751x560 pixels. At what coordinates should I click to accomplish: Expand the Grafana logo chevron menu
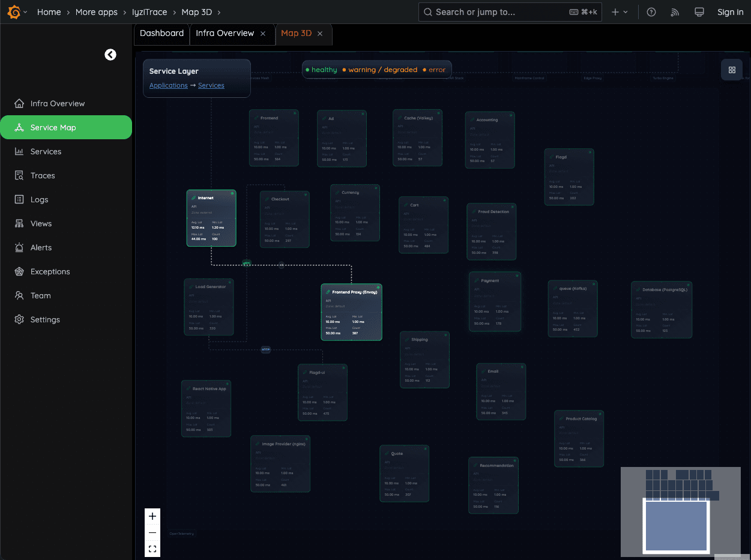(26, 12)
